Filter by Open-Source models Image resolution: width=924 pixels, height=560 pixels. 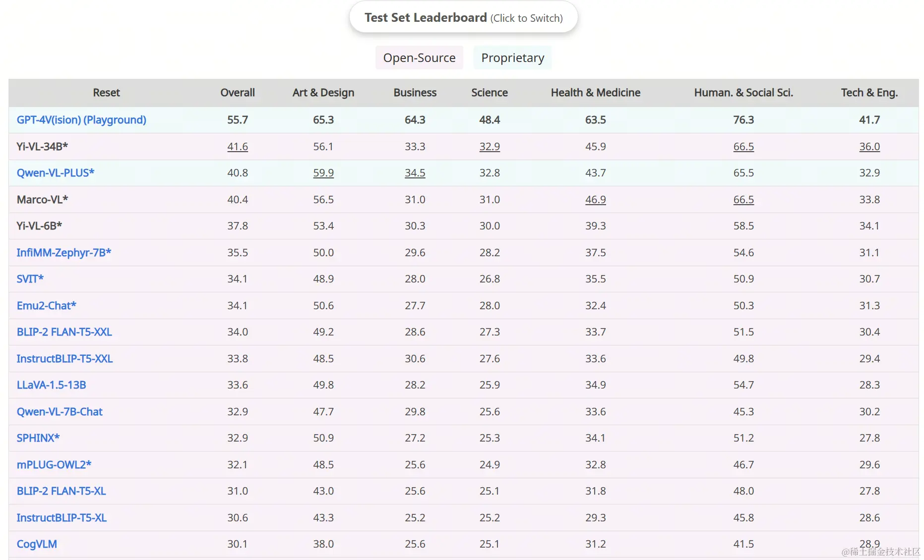pos(419,57)
